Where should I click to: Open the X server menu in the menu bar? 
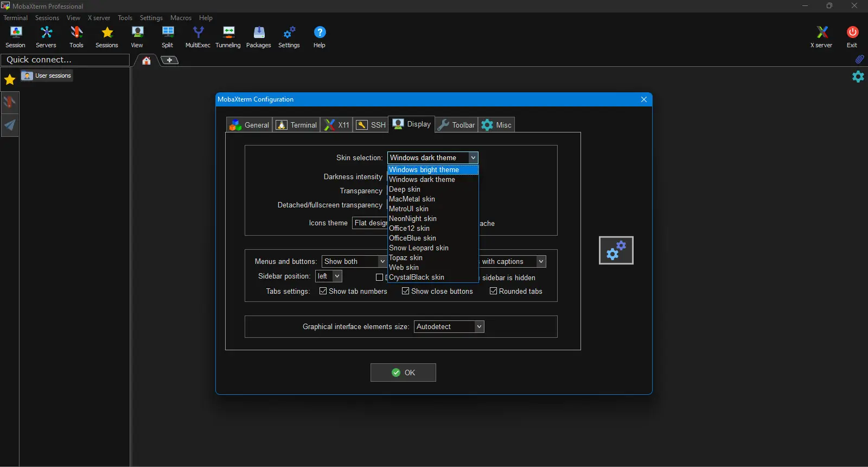pos(99,18)
